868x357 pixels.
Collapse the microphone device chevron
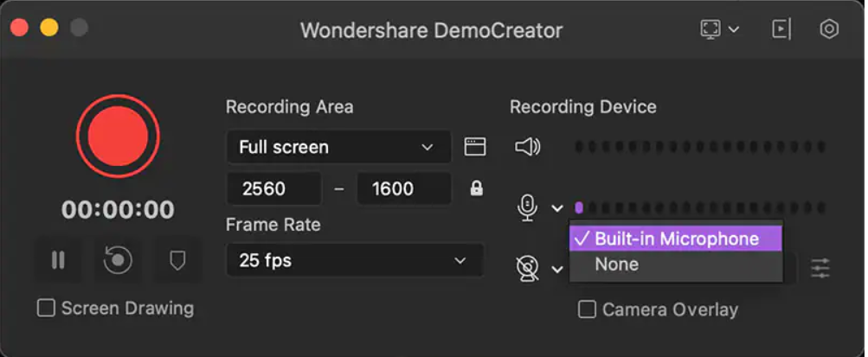(557, 208)
